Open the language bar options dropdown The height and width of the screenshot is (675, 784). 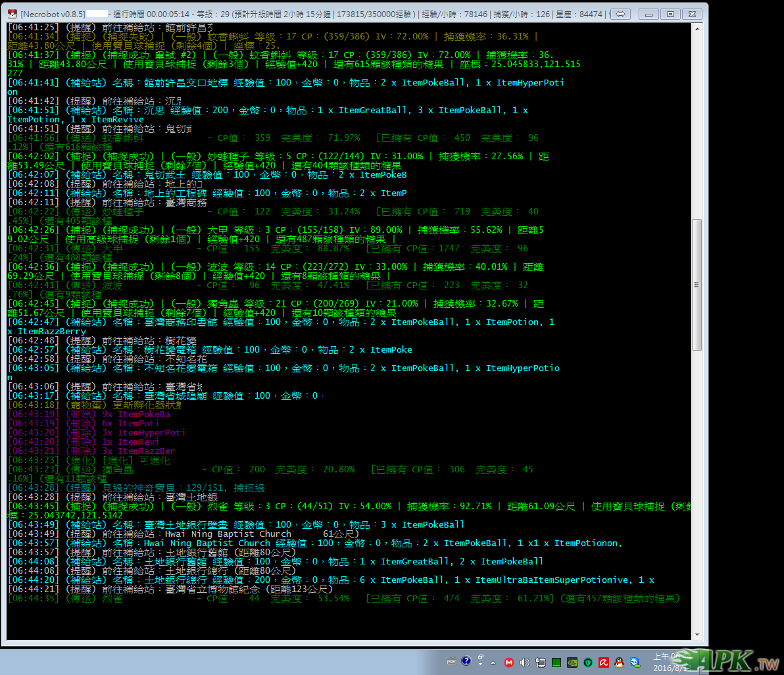pos(481,661)
